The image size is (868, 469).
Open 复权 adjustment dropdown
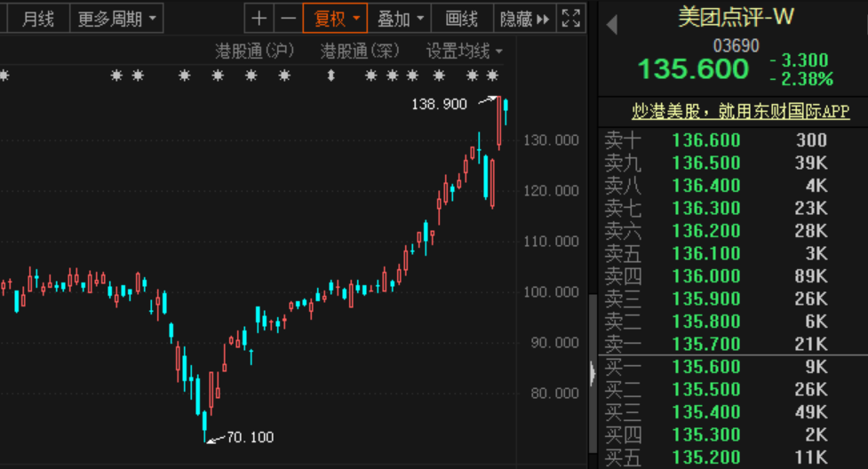coord(336,19)
